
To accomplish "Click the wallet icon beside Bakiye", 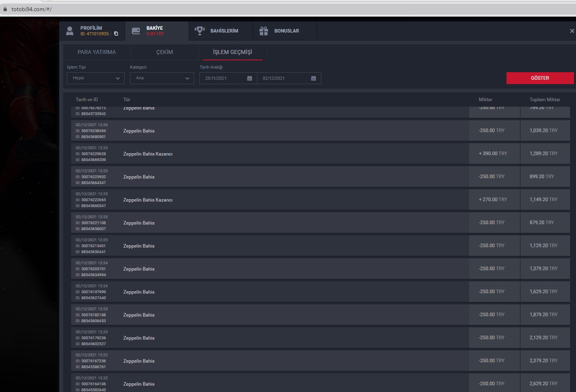I will coord(136,31).
